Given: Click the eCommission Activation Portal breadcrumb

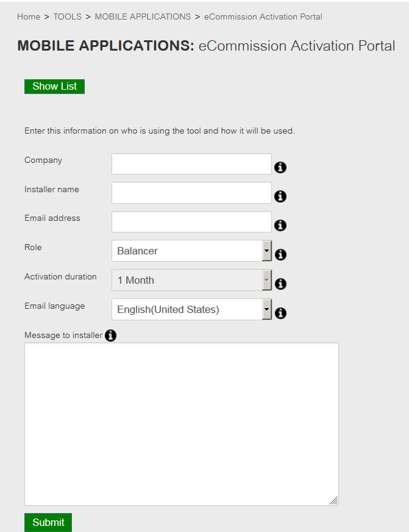Looking at the screenshot, I should [x=263, y=16].
